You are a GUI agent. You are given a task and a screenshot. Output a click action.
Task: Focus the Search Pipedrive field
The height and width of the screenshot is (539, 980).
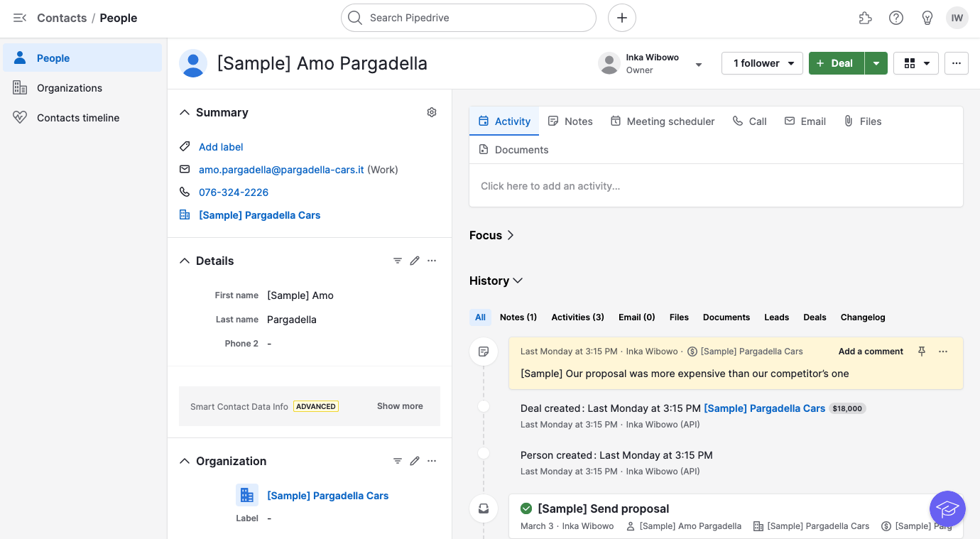469,18
